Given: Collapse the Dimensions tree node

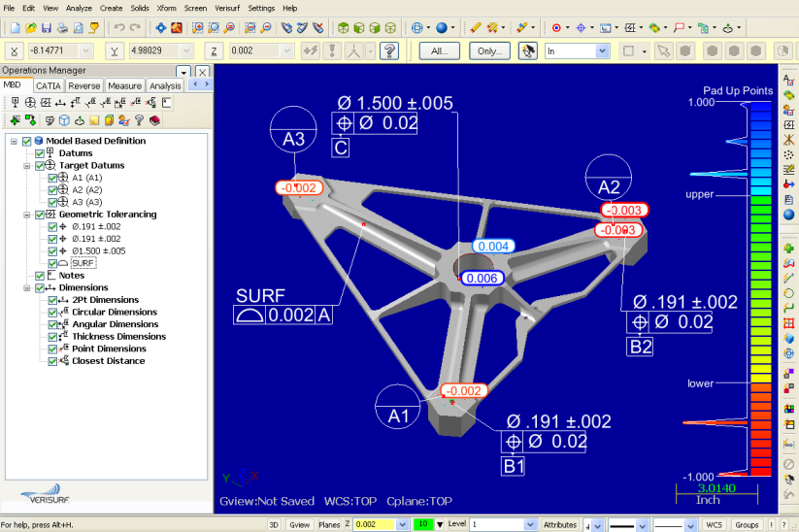Looking at the screenshot, I should point(26,288).
